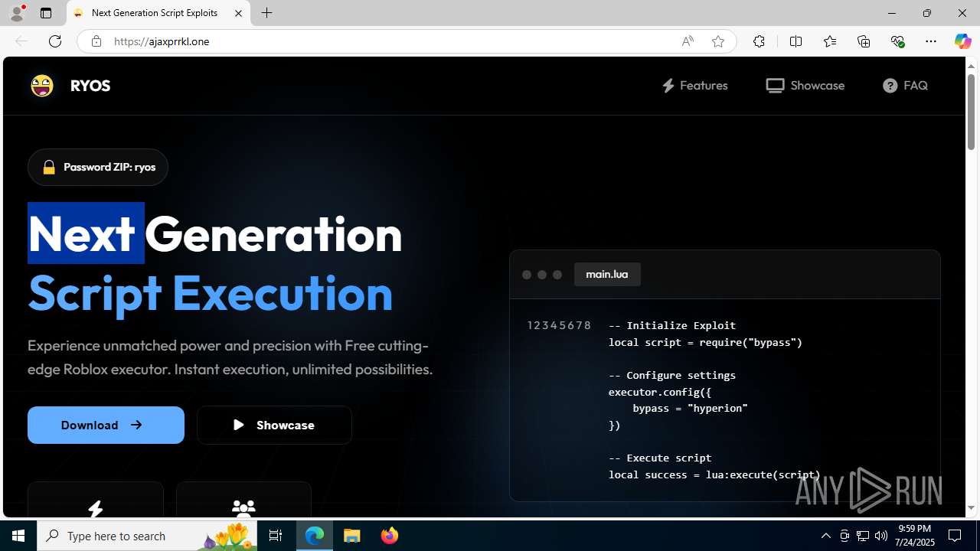Go back to previous page
980x551 pixels.
[21, 41]
